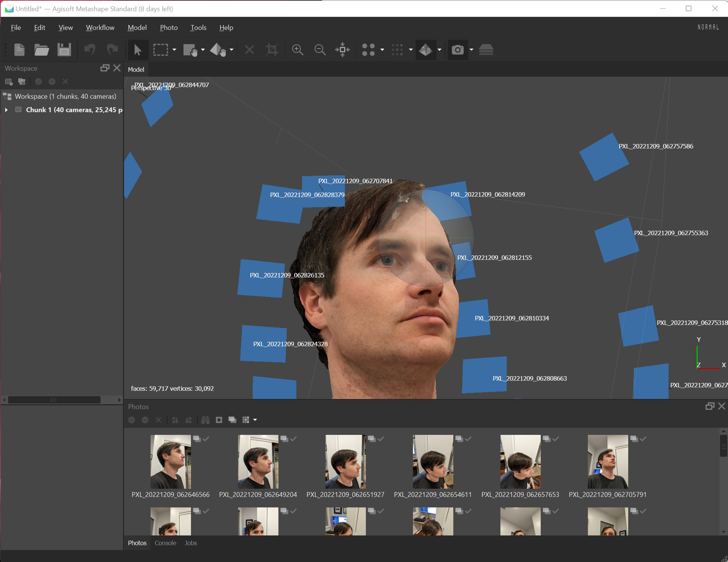Viewport: 728px width, 562px height.
Task: Toggle Show Cameras camera button
Action: (x=457, y=50)
